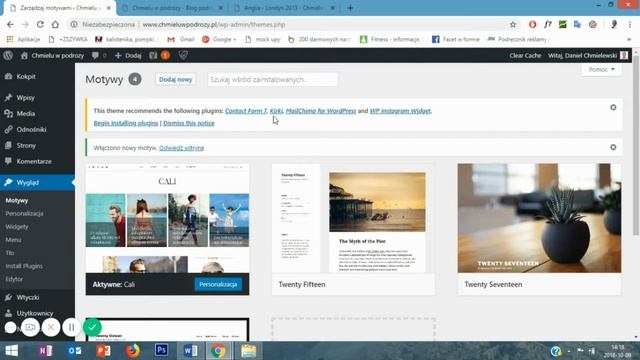Open Strony pages menu

[26, 145]
